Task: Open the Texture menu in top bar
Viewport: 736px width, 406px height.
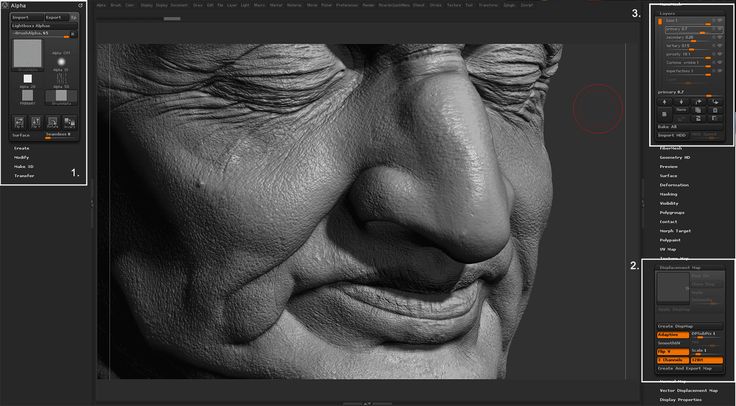Action: click(x=453, y=5)
